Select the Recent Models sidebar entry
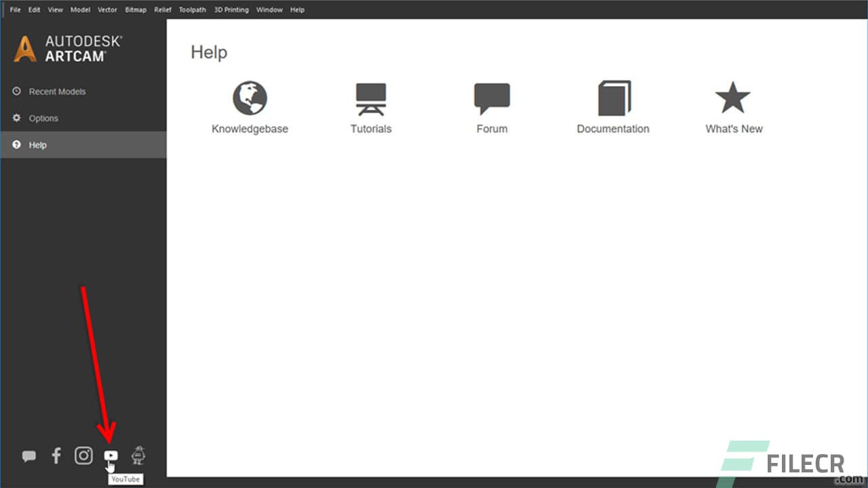This screenshot has height=488, width=868. [57, 91]
